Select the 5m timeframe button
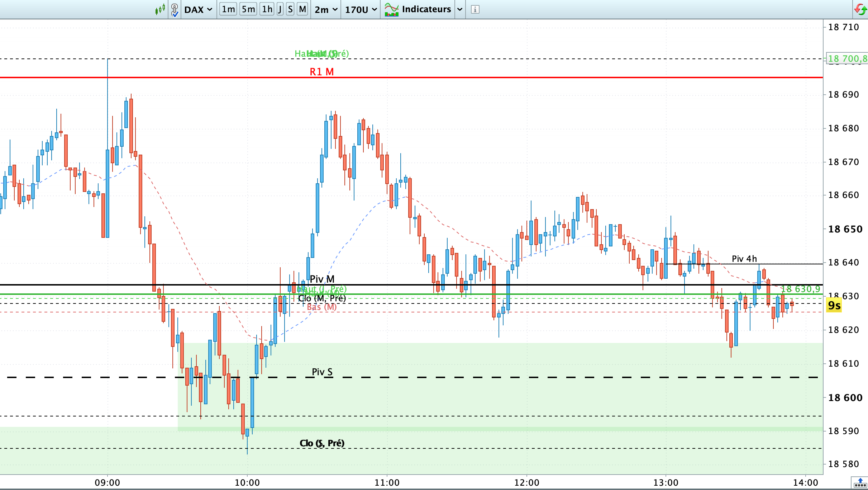Viewport: 868px width, 490px height. (248, 9)
